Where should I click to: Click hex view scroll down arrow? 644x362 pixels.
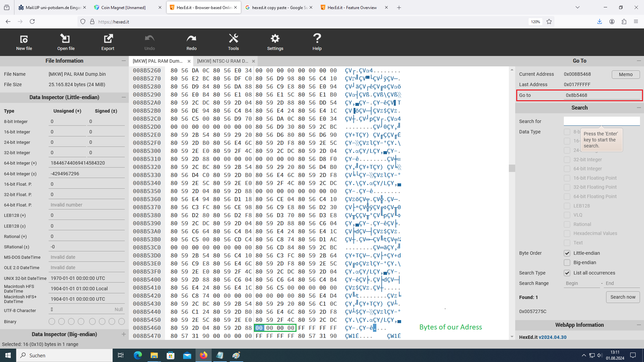click(512, 337)
